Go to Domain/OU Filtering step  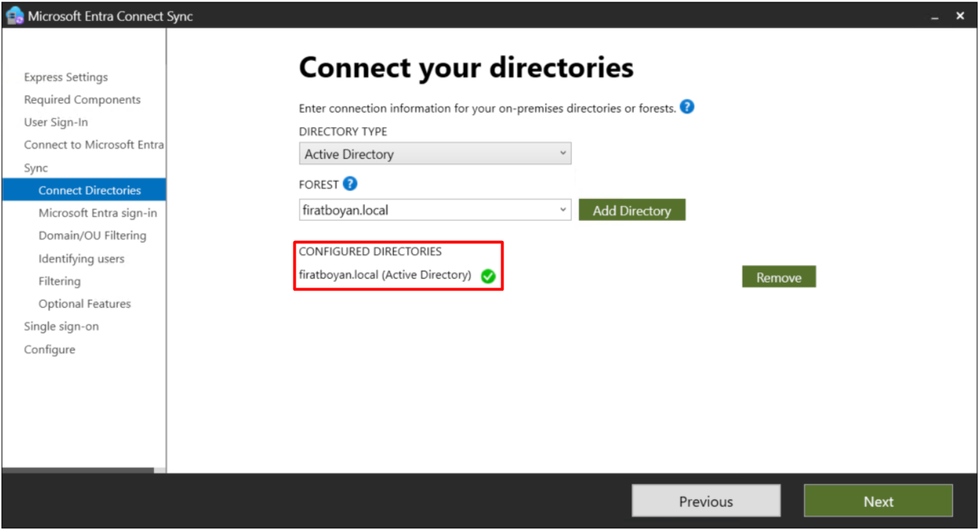tap(92, 235)
